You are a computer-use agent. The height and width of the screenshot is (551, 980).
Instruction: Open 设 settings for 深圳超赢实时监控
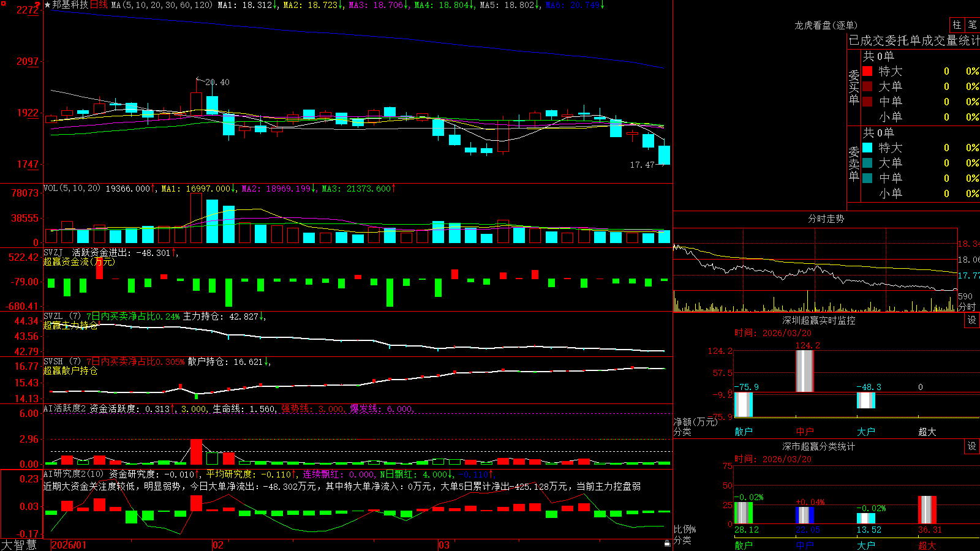(x=972, y=320)
